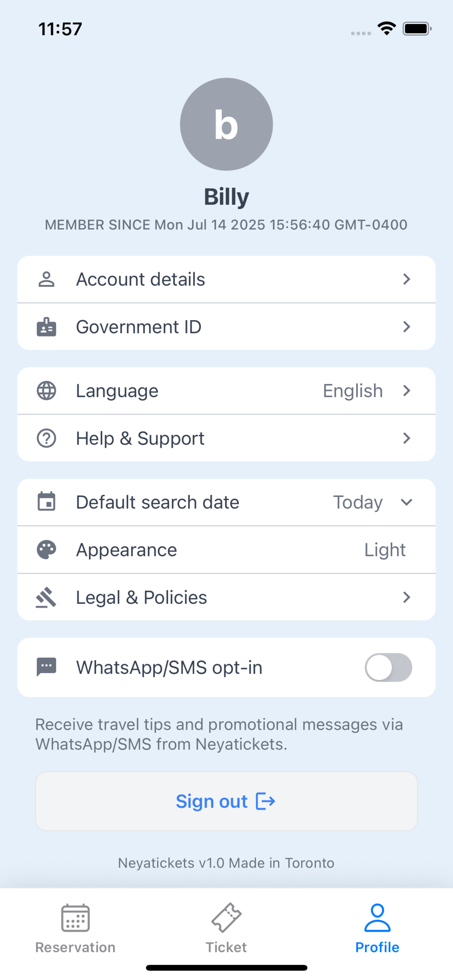Expand the Default search date dropdown arrow
This screenshot has height=980, width=453.
pyautogui.click(x=406, y=502)
